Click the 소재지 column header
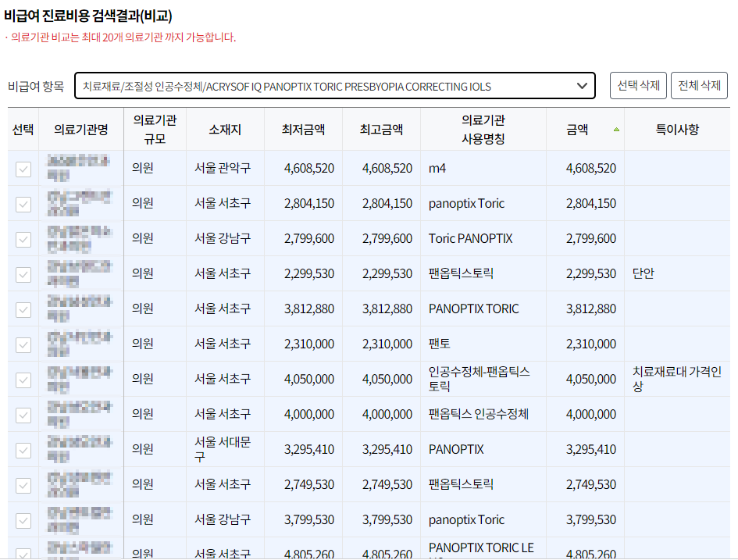This screenshot has height=560, width=738. coord(225,130)
